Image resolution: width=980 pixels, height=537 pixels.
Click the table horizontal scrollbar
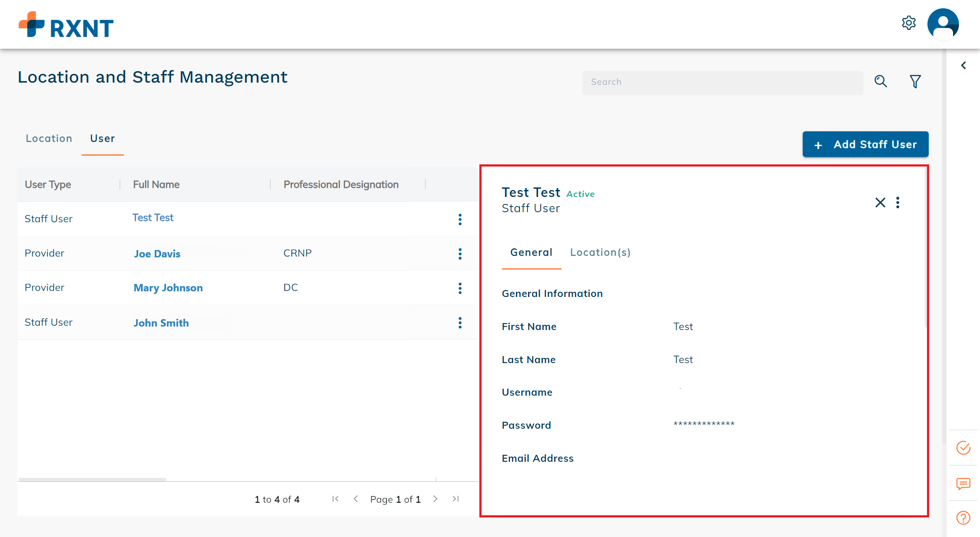pyautogui.click(x=92, y=479)
